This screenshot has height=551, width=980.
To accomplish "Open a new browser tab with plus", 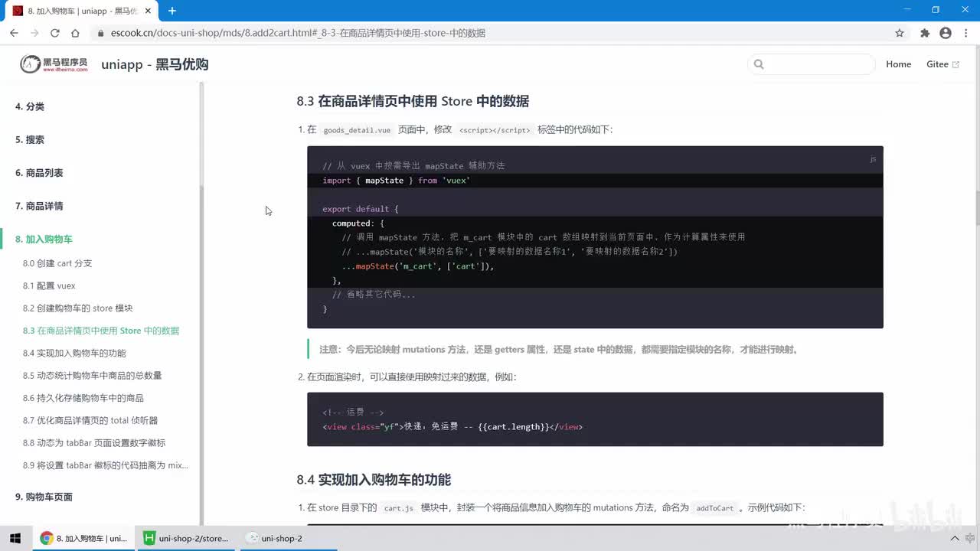I will tap(172, 11).
